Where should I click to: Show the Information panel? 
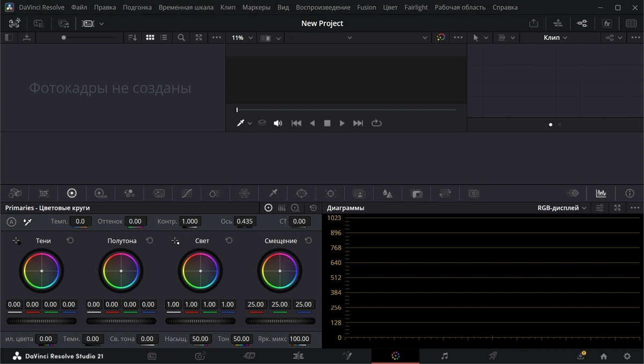(x=630, y=193)
